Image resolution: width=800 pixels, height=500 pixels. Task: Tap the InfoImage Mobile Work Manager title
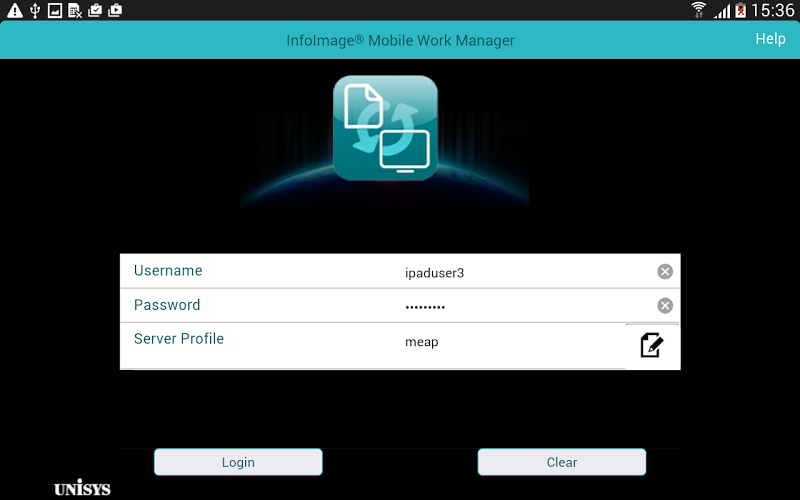401,40
